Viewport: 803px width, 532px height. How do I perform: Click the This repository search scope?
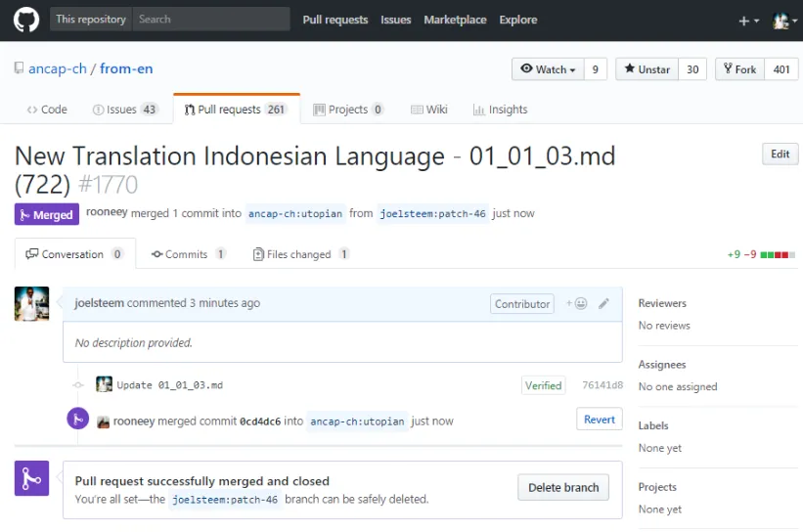coord(91,19)
